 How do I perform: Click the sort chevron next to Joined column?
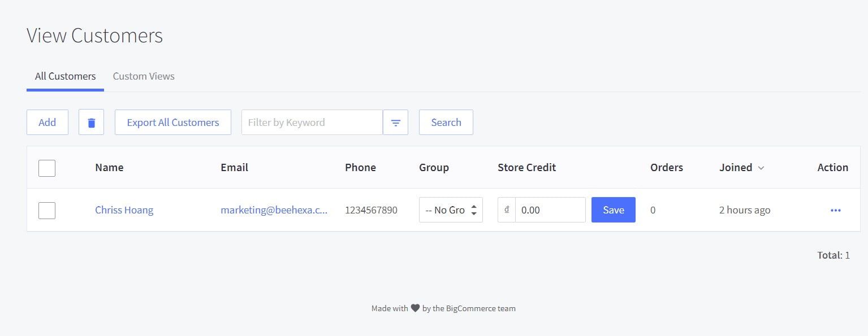[761, 168]
